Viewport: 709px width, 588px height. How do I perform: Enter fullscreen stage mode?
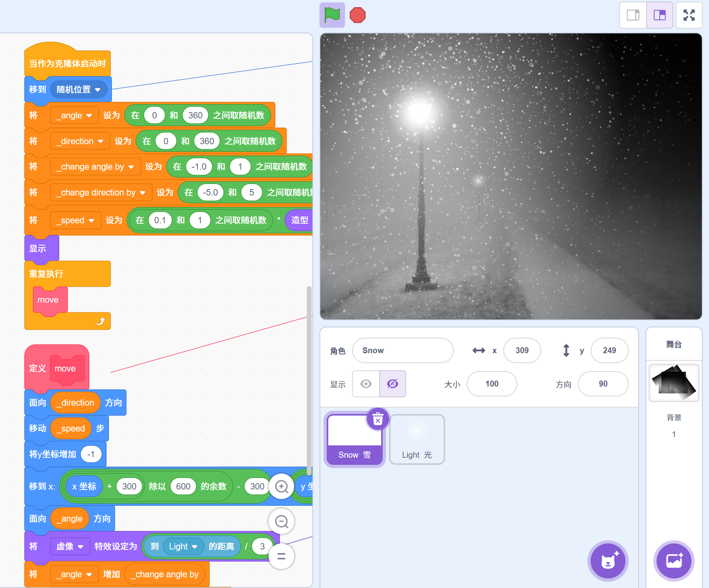click(689, 15)
